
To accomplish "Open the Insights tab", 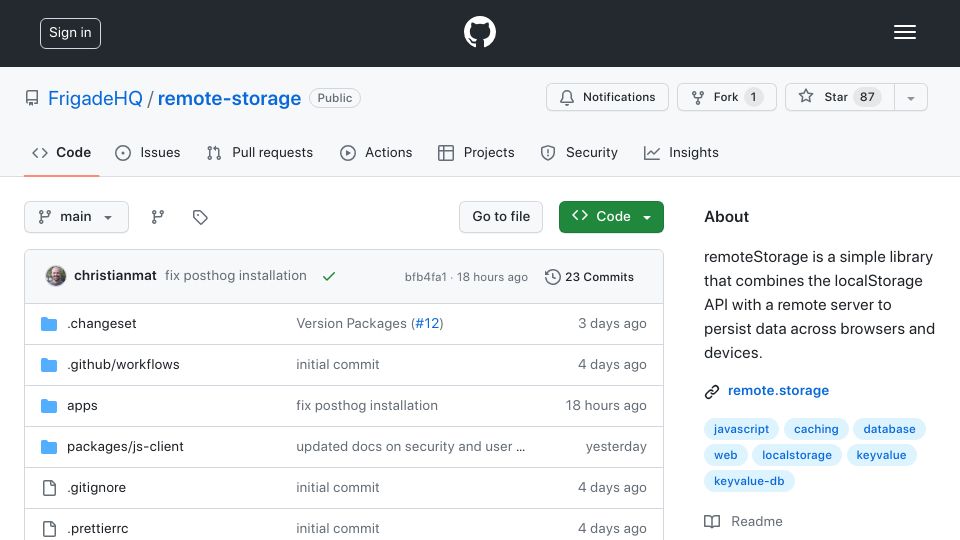I will coord(681,152).
